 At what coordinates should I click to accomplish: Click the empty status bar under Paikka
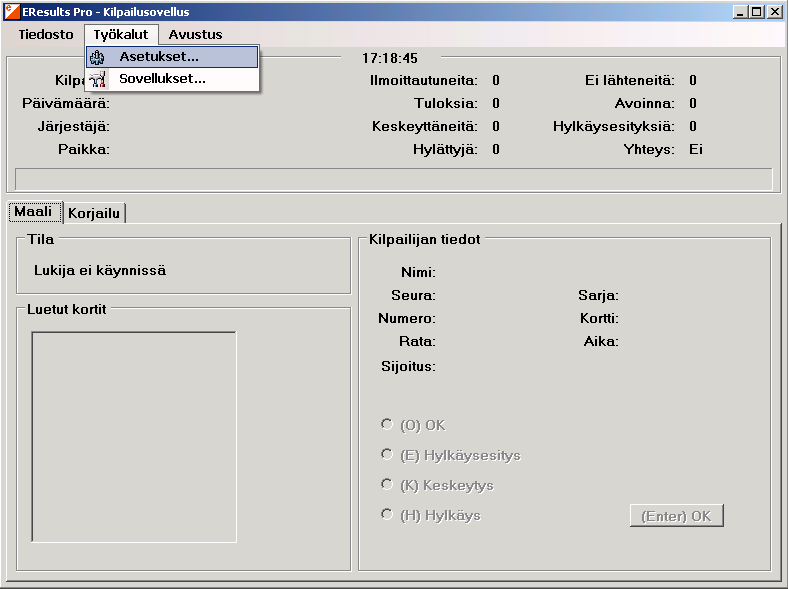tap(393, 179)
